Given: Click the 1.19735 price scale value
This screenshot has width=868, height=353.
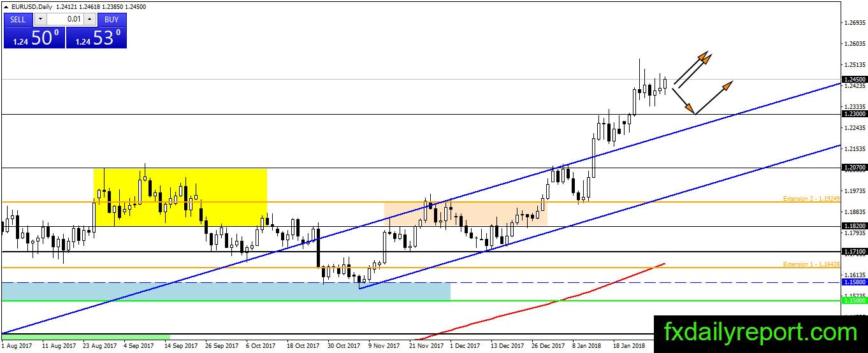Looking at the screenshot, I should coord(855,191).
